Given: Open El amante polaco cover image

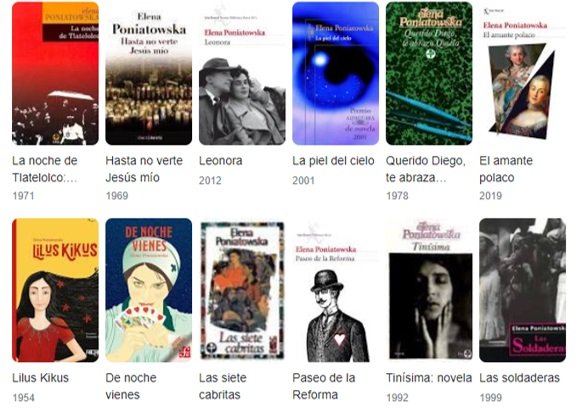Looking at the screenshot, I should pos(522,73).
